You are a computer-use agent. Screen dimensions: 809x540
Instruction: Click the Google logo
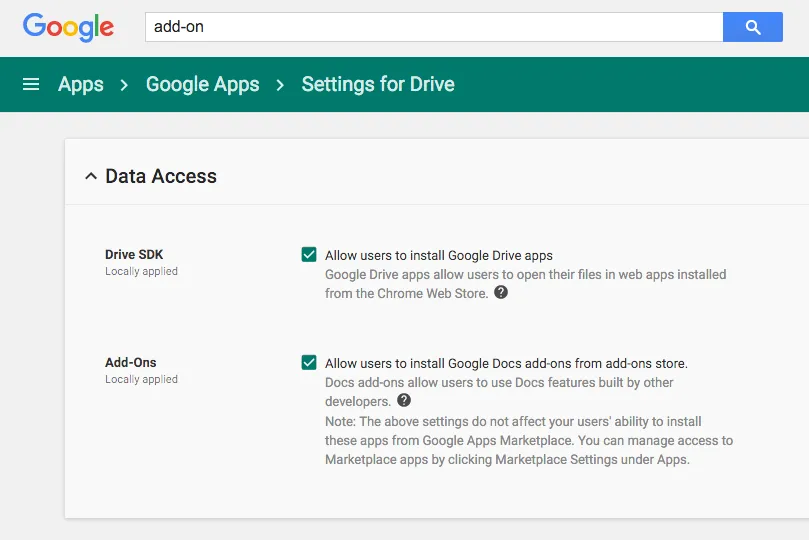(x=68, y=27)
